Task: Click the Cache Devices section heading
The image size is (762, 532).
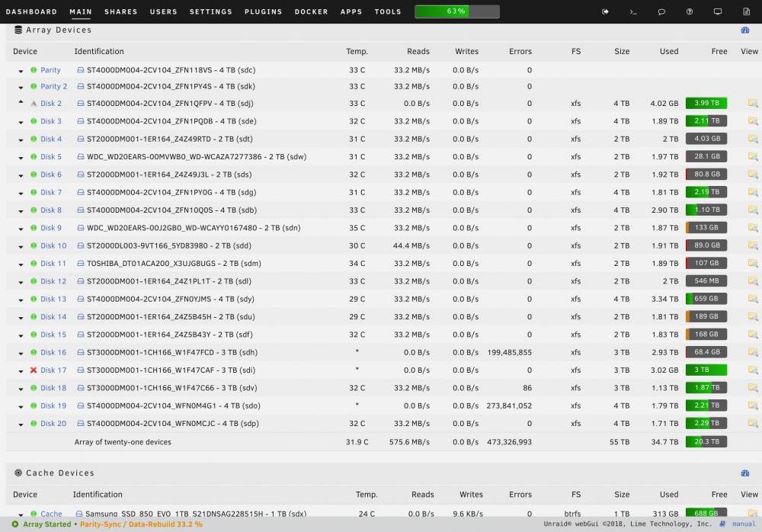Action: pos(60,473)
